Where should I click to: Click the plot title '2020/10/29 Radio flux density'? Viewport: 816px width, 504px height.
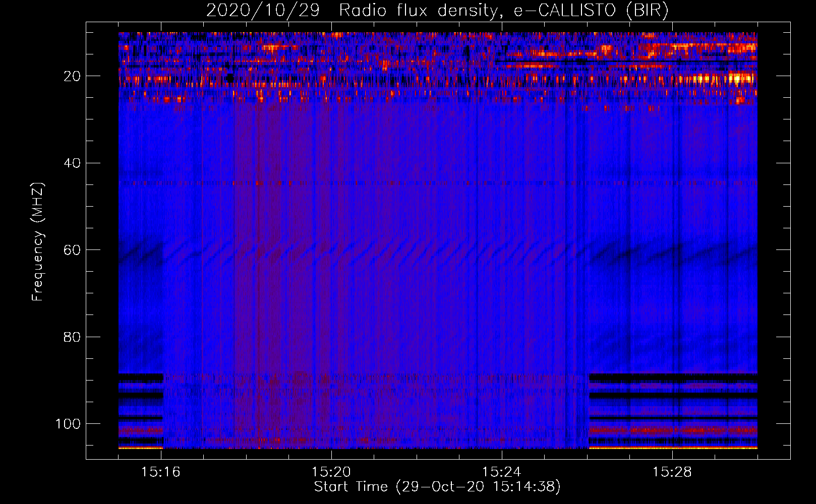coord(437,11)
